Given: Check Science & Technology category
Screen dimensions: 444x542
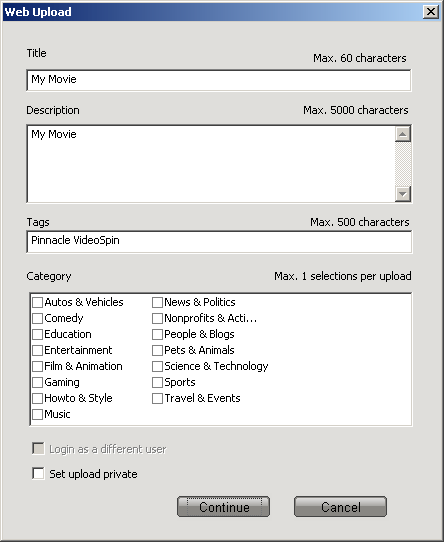Looking at the screenshot, I should 157,366.
